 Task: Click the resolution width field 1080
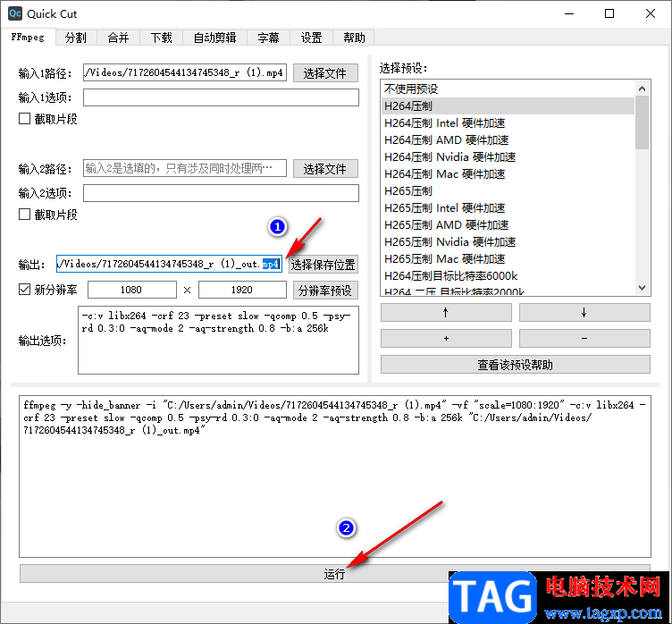click(132, 290)
